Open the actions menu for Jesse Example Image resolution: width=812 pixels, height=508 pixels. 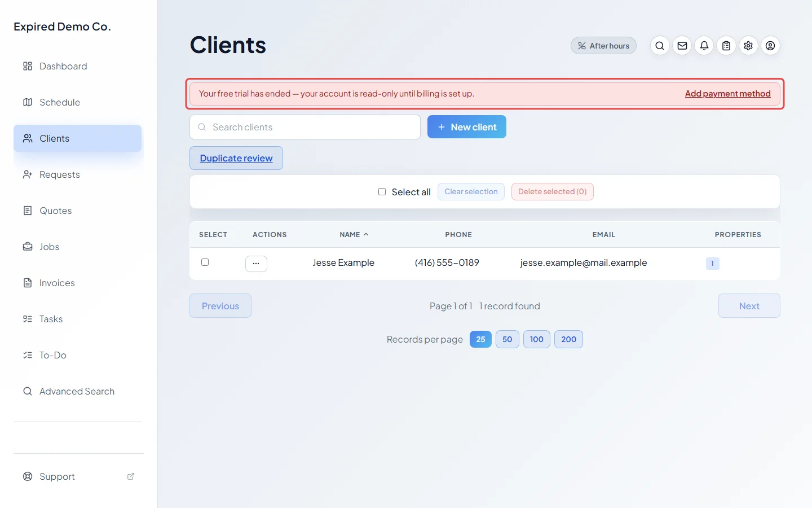(x=256, y=264)
